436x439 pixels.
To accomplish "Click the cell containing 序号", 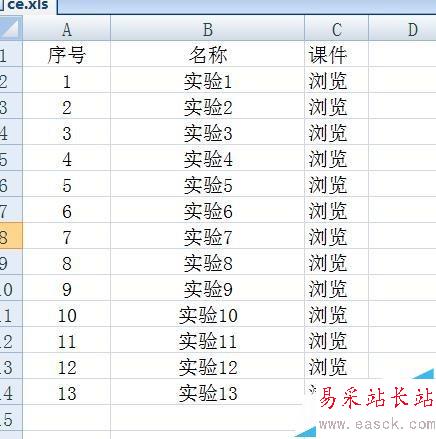I will point(67,55).
